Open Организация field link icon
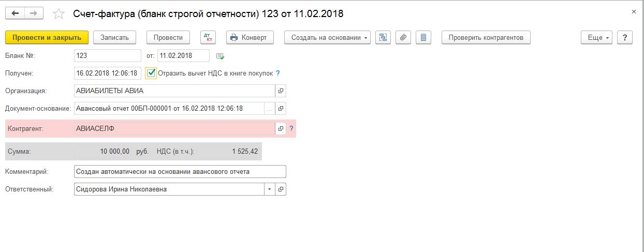644x252 pixels. [x=281, y=91]
